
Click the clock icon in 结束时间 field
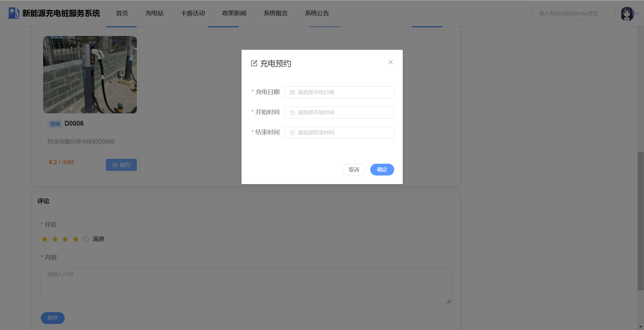pyautogui.click(x=292, y=133)
